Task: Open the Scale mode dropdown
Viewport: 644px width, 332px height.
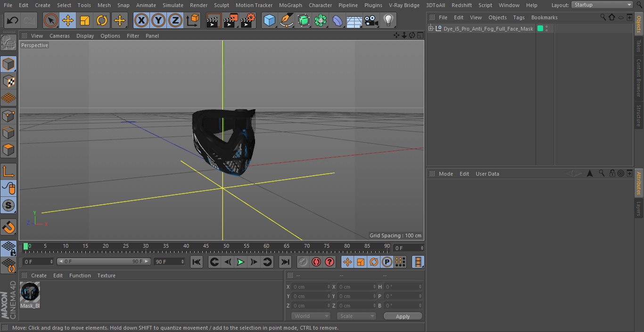Action: pyautogui.click(x=356, y=316)
